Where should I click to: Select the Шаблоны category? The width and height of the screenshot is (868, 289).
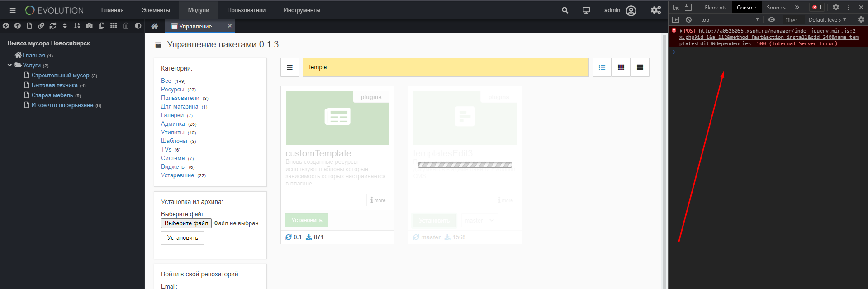tap(174, 141)
